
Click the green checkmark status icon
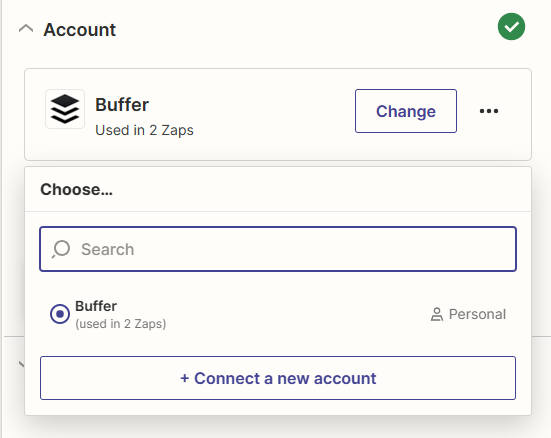coord(511,27)
